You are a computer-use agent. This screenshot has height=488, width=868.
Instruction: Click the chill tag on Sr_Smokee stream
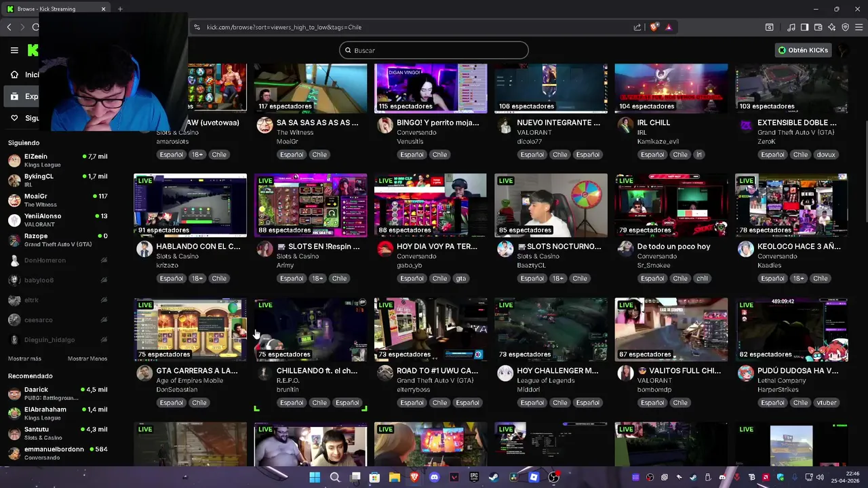pyautogui.click(x=702, y=279)
